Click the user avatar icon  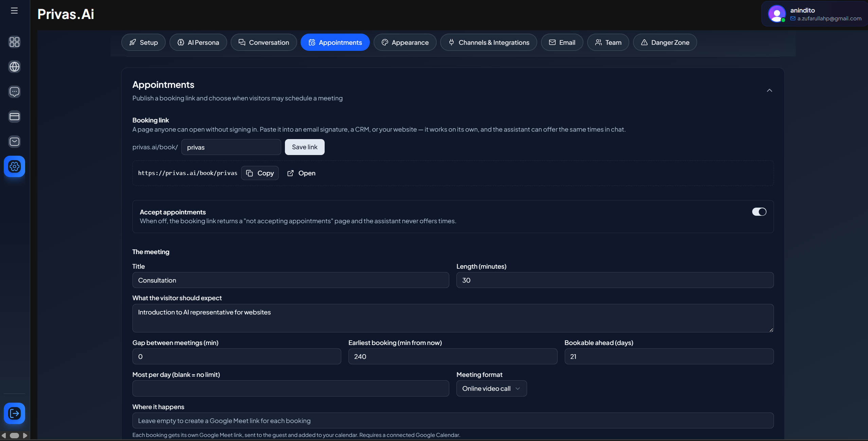pyautogui.click(x=777, y=14)
